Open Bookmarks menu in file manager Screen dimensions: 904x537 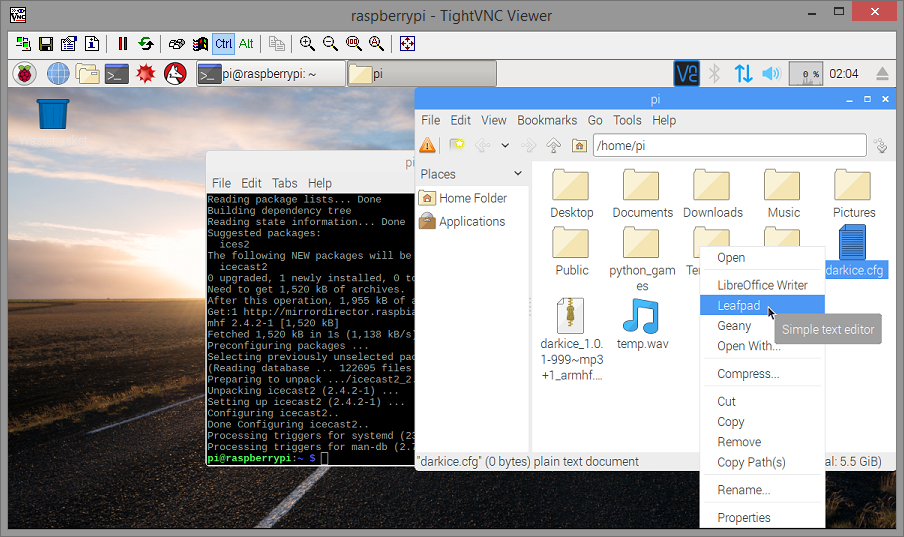tap(547, 121)
